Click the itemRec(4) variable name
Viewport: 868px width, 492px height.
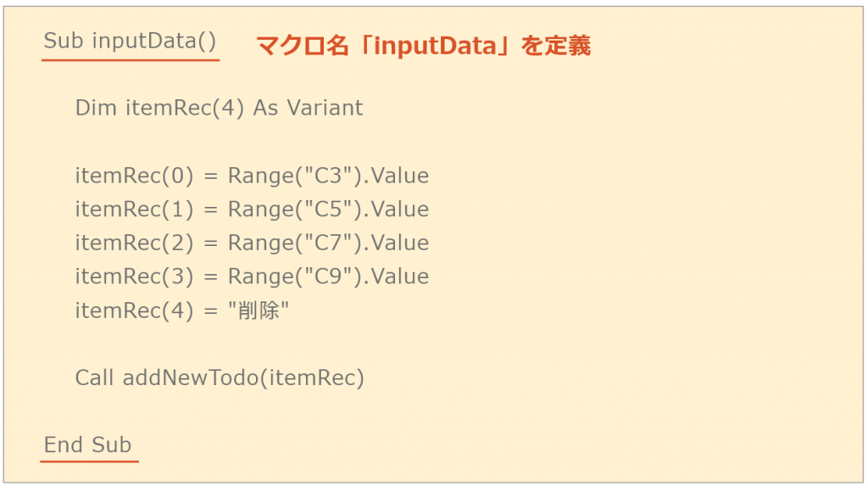[134, 310]
